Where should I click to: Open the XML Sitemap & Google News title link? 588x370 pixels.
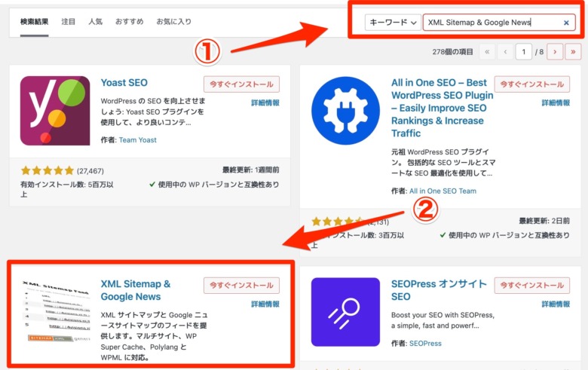(x=136, y=290)
